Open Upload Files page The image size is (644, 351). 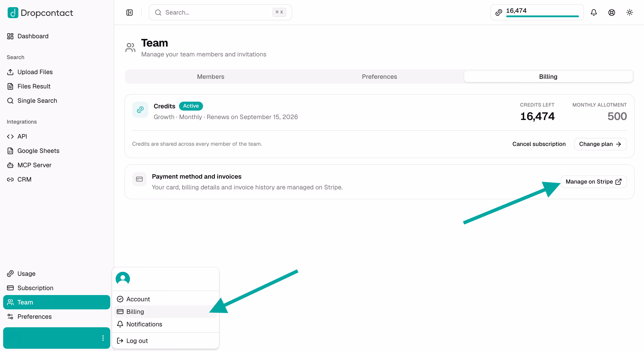[x=56, y=72]
